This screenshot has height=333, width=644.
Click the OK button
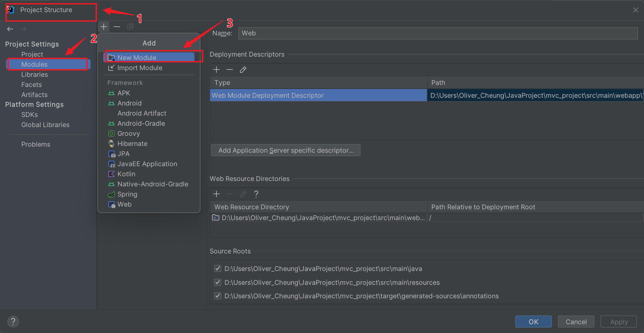(533, 322)
